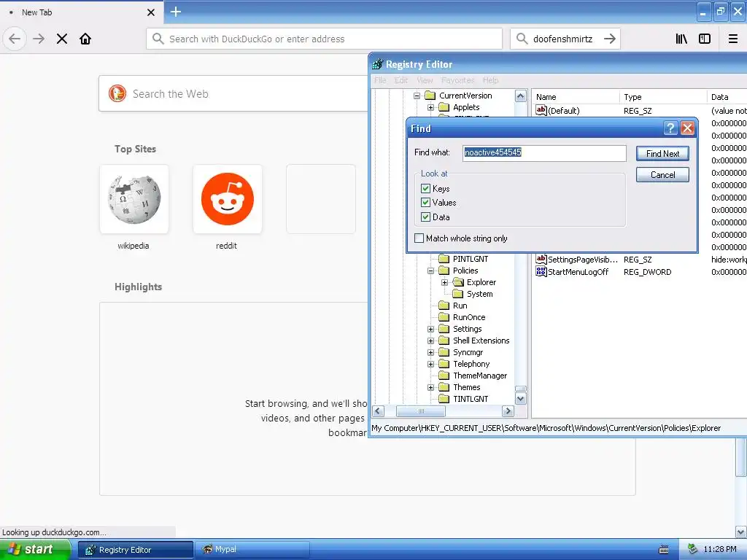The height and width of the screenshot is (560, 747).
Task: Select the open Explorer folder icon
Action: coord(458,282)
